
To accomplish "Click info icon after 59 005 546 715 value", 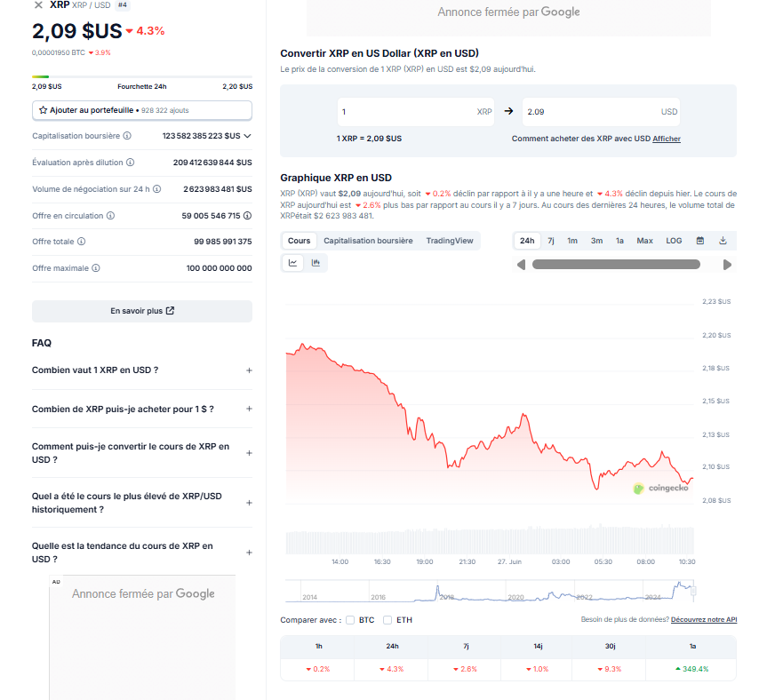I will click(247, 216).
